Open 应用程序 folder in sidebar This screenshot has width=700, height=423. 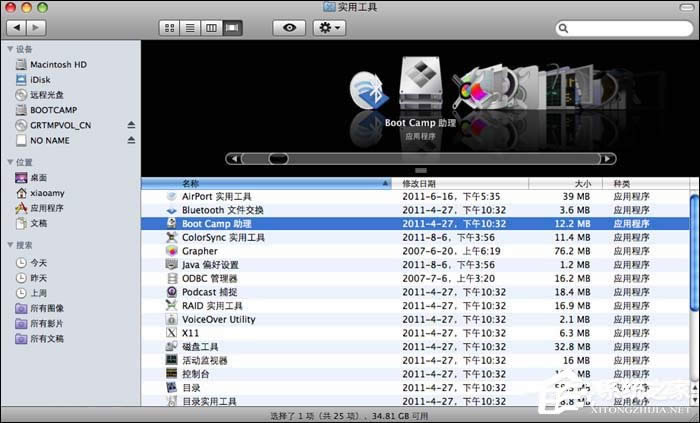tap(47, 208)
